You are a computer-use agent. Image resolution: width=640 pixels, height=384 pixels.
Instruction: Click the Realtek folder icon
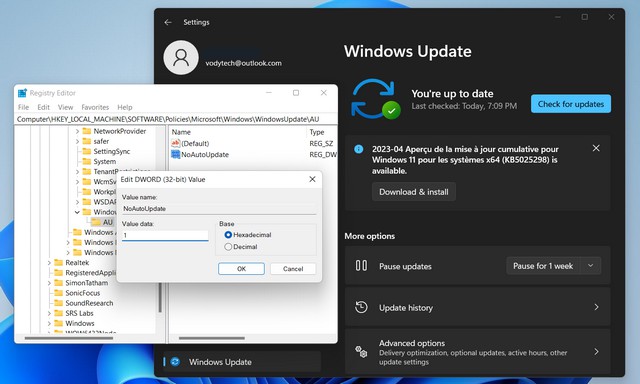click(58, 262)
